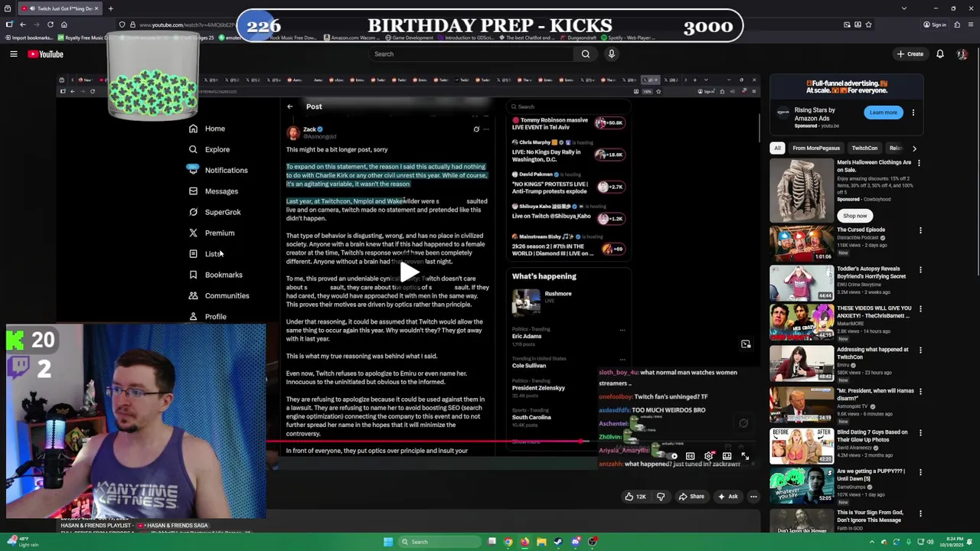Open the YouTube guide hamburger menu
The width and height of the screenshot is (980, 551).
click(x=13, y=54)
